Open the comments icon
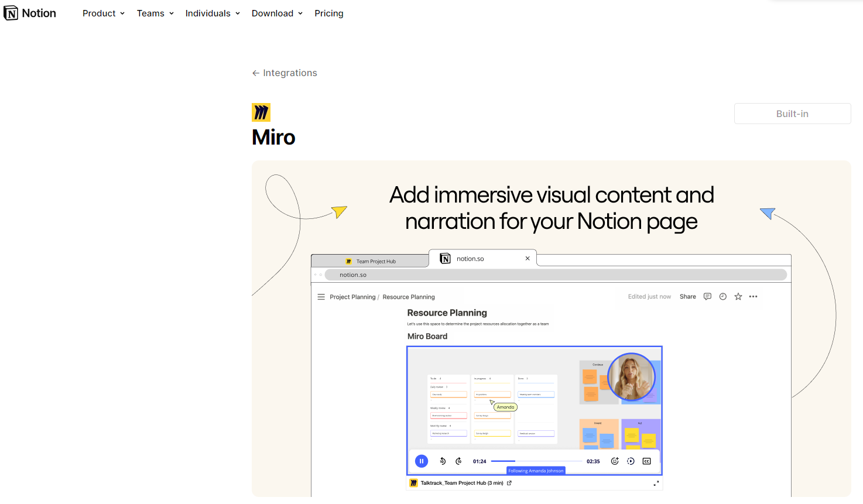The width and height of the screenshot is (863, 504). [707, 297]
